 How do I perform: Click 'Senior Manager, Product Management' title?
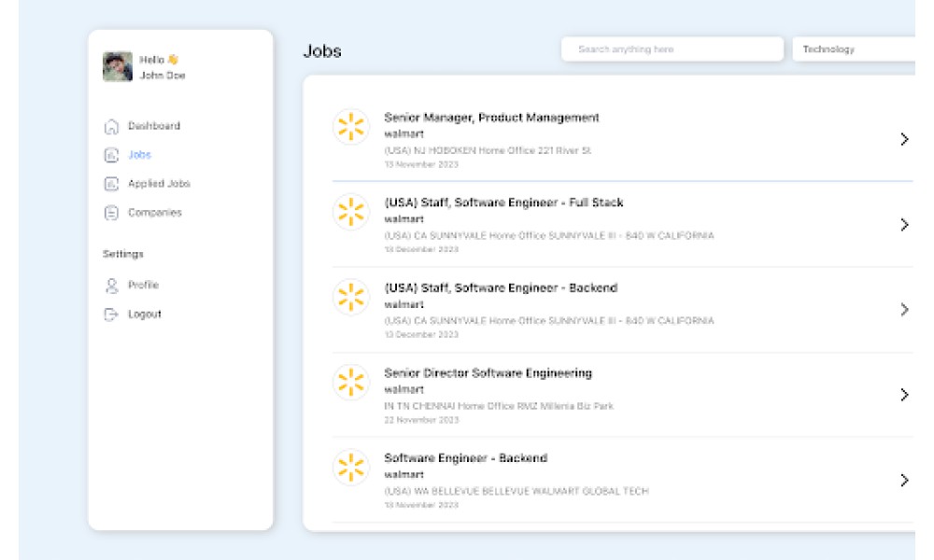[x=491, y=118]
